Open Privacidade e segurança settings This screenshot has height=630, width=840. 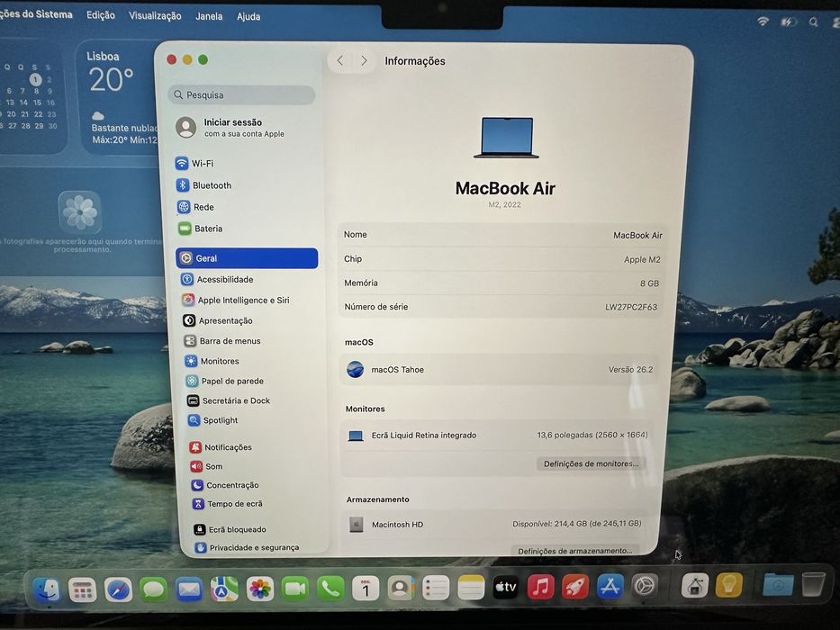coord(248,547)
